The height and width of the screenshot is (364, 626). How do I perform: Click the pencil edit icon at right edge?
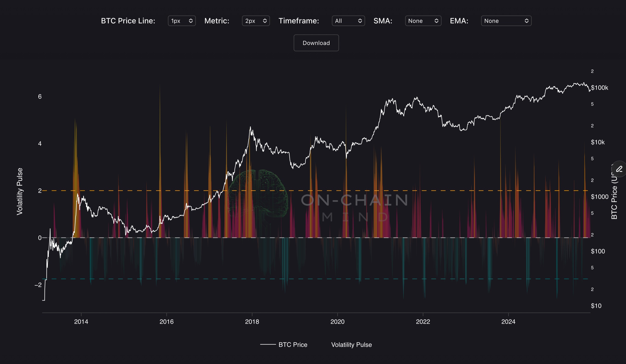click(619, 169)
